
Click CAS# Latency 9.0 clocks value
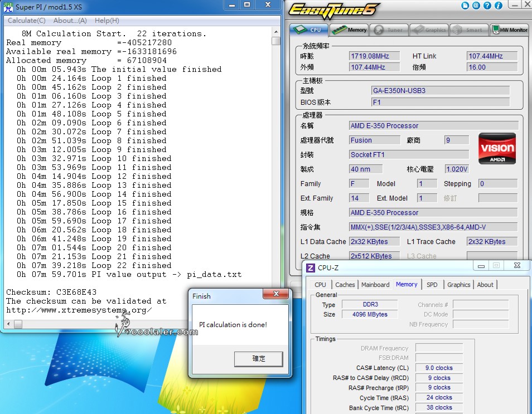click(x=439, y=368)
